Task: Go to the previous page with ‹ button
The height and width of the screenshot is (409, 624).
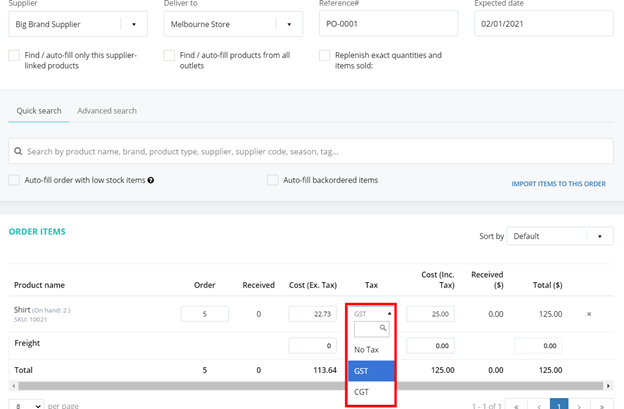Action: 539,405
